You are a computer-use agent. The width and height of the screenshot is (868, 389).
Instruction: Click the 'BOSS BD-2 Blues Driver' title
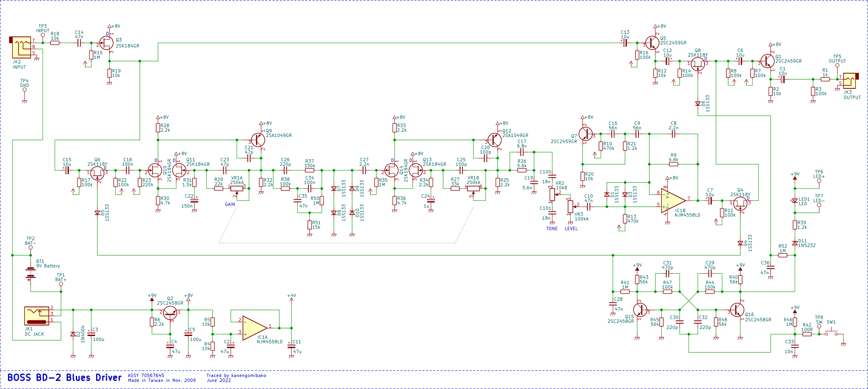pos(64,378)
